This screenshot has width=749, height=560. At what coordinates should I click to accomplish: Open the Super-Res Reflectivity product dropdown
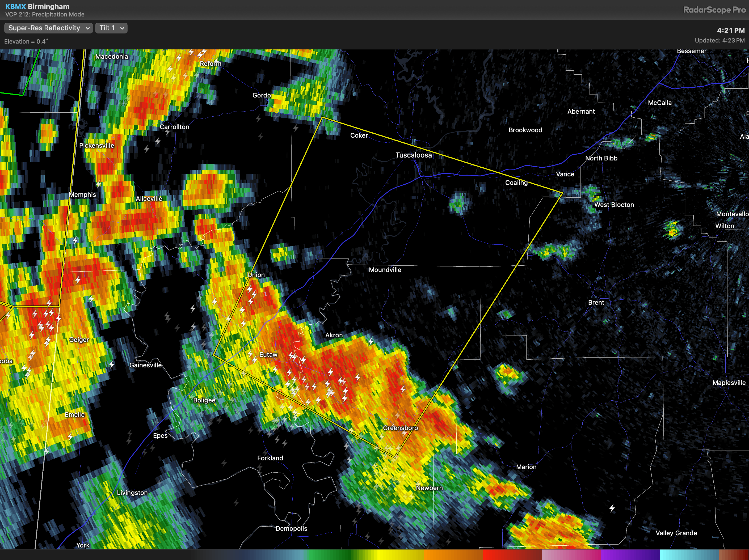49,28
